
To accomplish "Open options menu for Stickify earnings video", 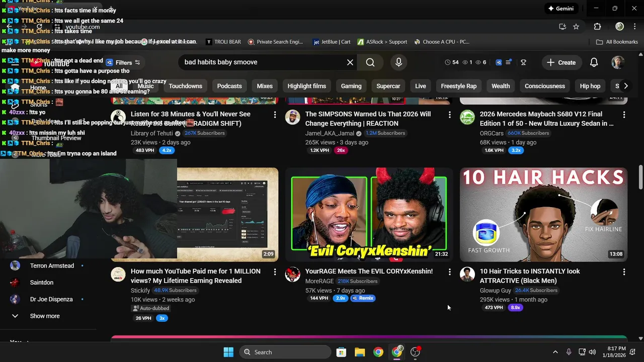I will [275, 272].
